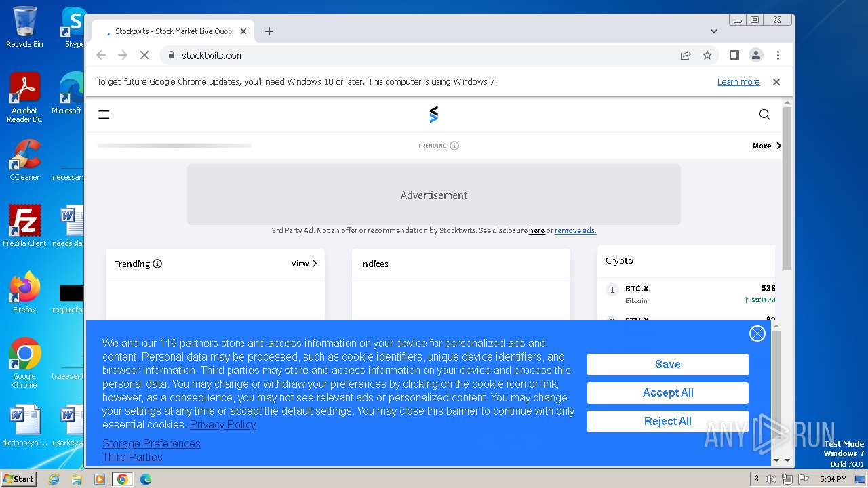Open Chrome three-dot menu

778,56
